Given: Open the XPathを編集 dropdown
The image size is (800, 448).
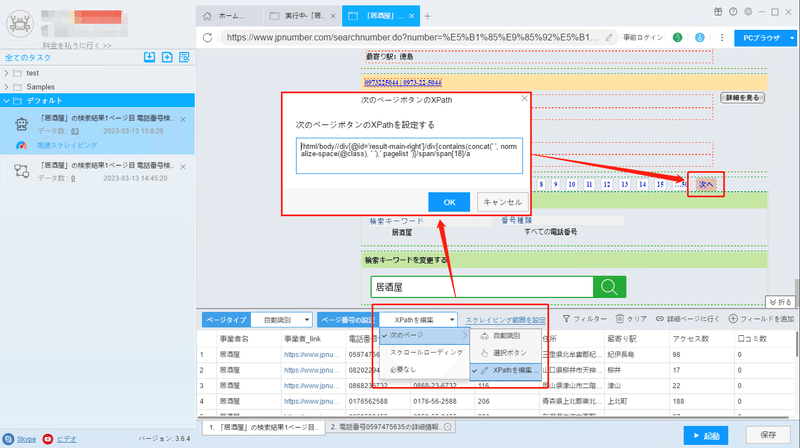Looking at the screenshot, I should click(418, 320).
